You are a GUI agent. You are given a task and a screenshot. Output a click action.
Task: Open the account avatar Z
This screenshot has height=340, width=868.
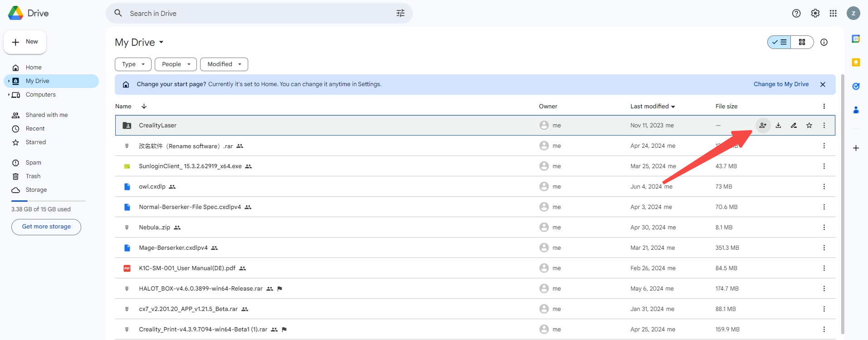[853, 13]
